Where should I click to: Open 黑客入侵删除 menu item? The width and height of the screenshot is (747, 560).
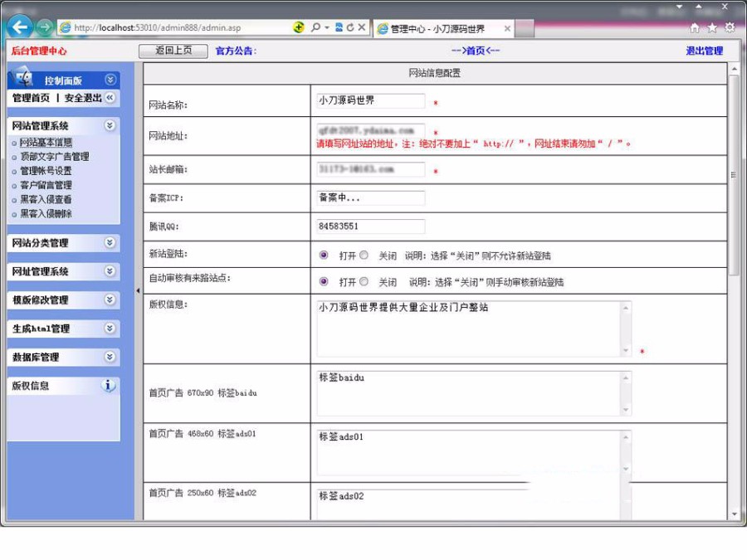[x=46, y=213]
